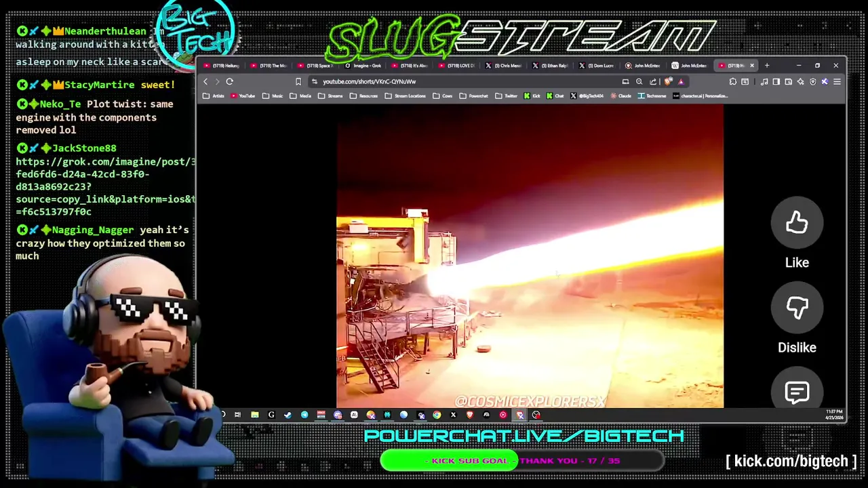
Task: Open the Artists bookmark folder
Action: pyautogui.click(x=214, y=96)
